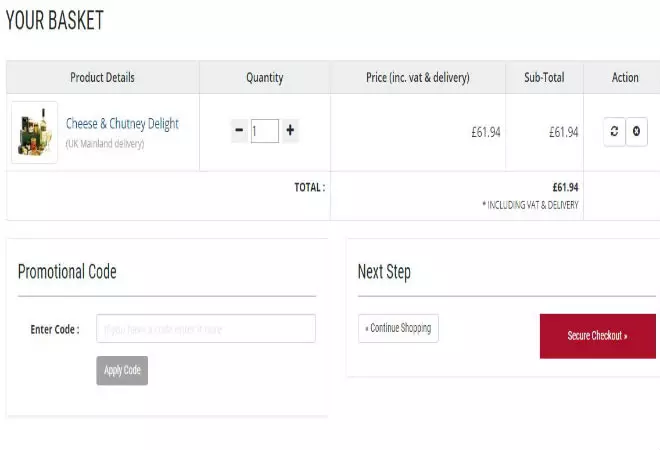Click the Action column header
Image resolution: width=660 pixels, height=450 pixels.
pyautogui.click(x=625, y=78)
